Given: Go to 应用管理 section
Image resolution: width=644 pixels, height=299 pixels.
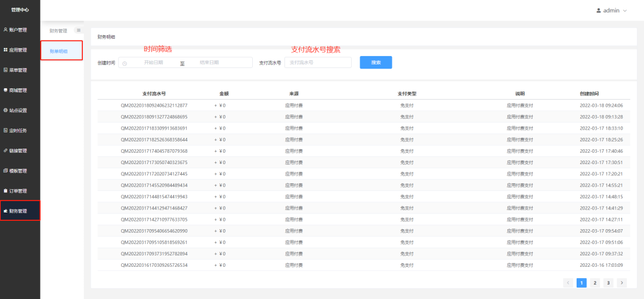Looking at the screenshot, I should pos(17,50).
